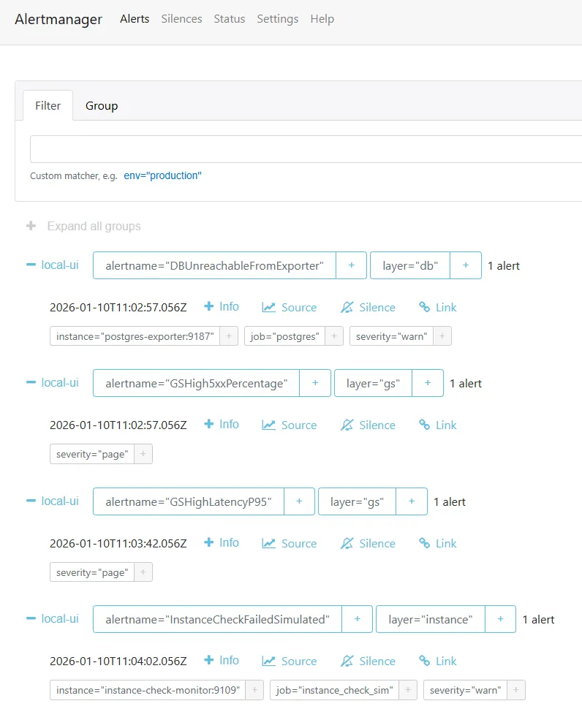This screenshot has height=728, width=582.
Task: Add severity="warn" label under DBUnreachableFromExporter
Action: [442, 336]
